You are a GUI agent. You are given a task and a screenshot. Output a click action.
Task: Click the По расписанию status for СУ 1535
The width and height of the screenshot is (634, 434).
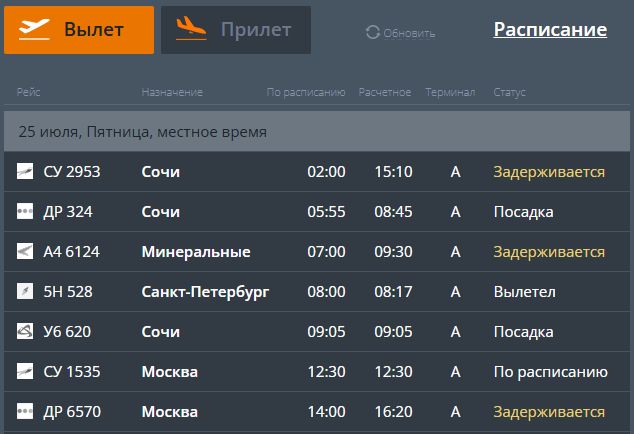tap(550, 372)
